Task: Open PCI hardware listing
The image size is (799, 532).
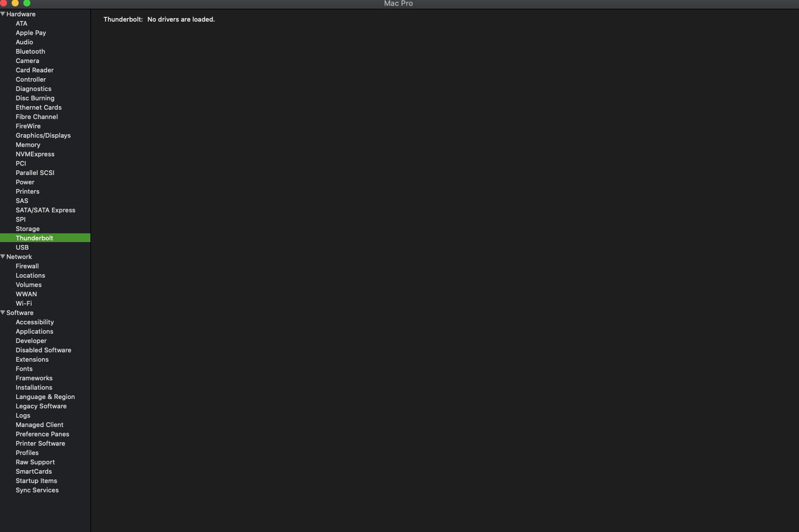Action: 21,163
